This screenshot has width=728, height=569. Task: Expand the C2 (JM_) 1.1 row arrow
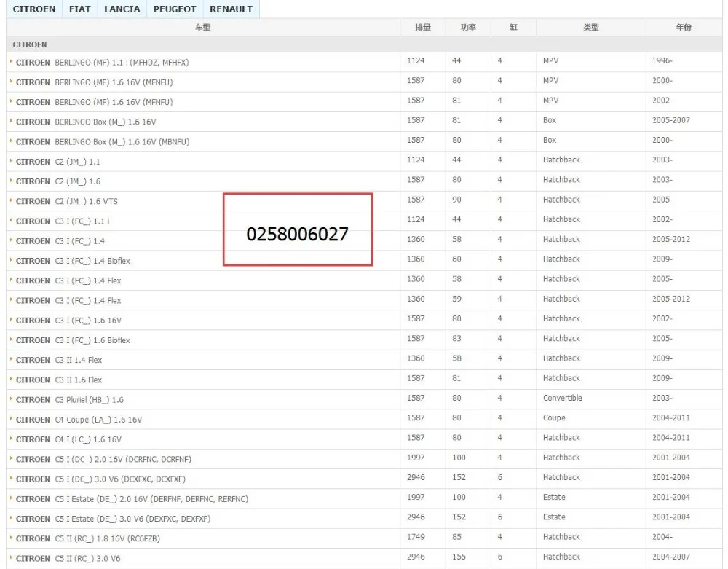click(11, 161)
